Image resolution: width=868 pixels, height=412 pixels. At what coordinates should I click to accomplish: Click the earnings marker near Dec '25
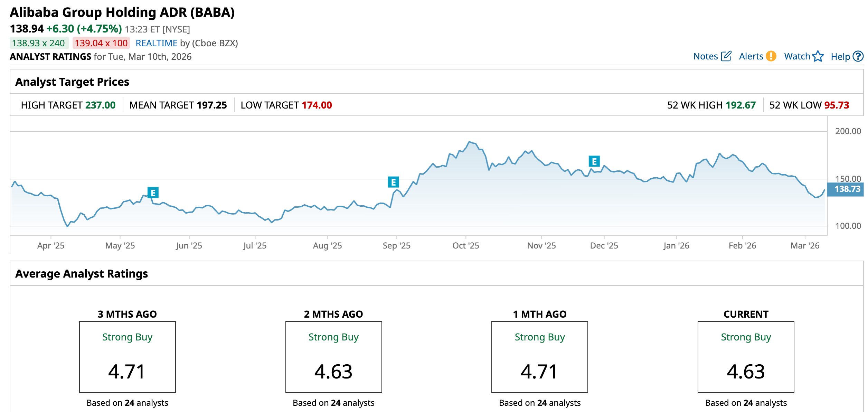(x=594, y=161)
